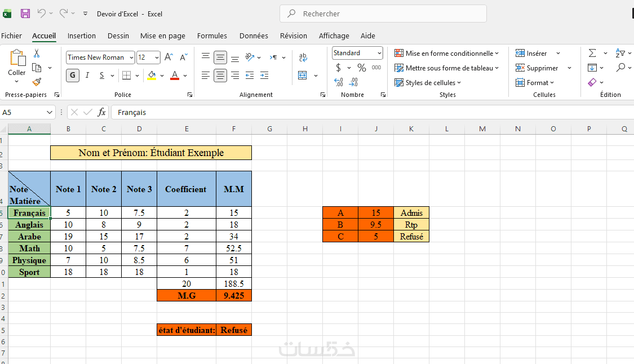Click the insert function fx button
The image size is (634, 364).
point(101,112)
